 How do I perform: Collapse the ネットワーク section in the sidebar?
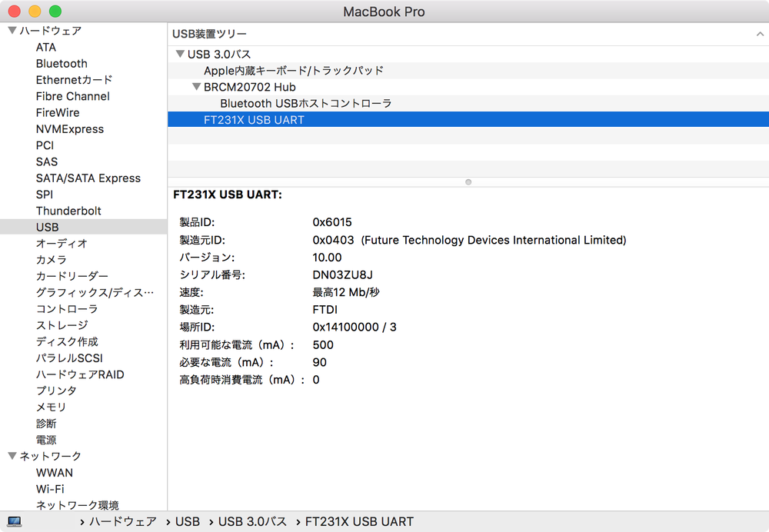coord(12,456)
